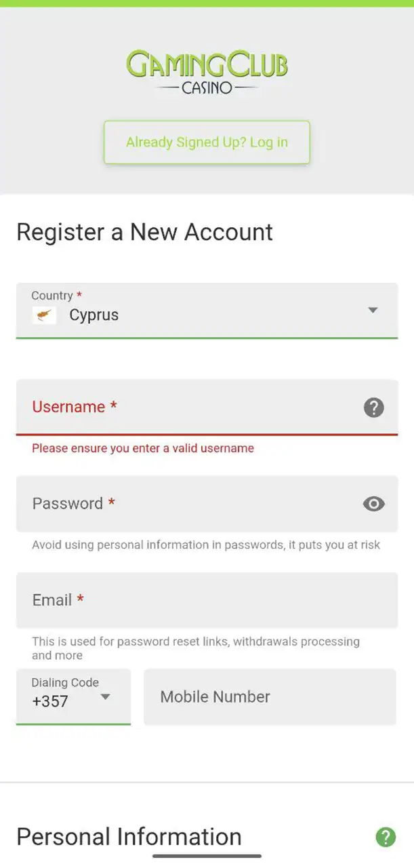The width and height of the screenshot is (414, 868).
Task: Click the Register a New Account heading
Action: 144,232
